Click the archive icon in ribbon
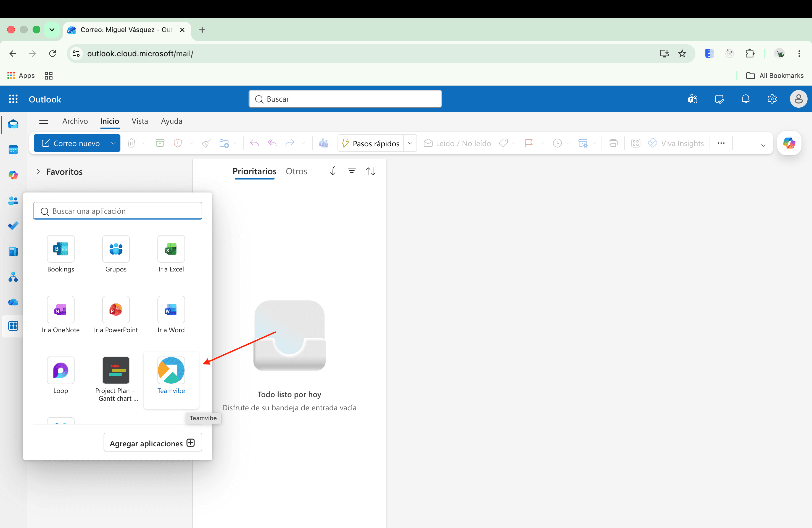The image size is (812, 528). 160,143
